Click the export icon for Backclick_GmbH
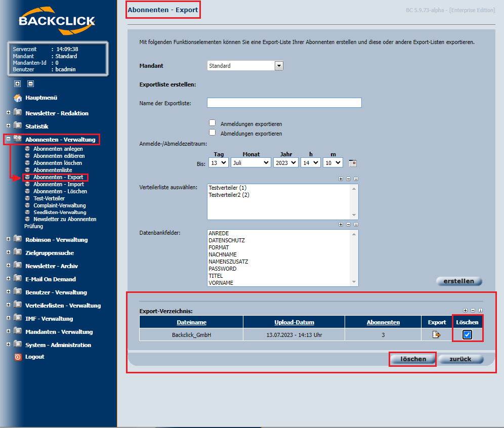The image size is (504, 428). pos(436,334)
